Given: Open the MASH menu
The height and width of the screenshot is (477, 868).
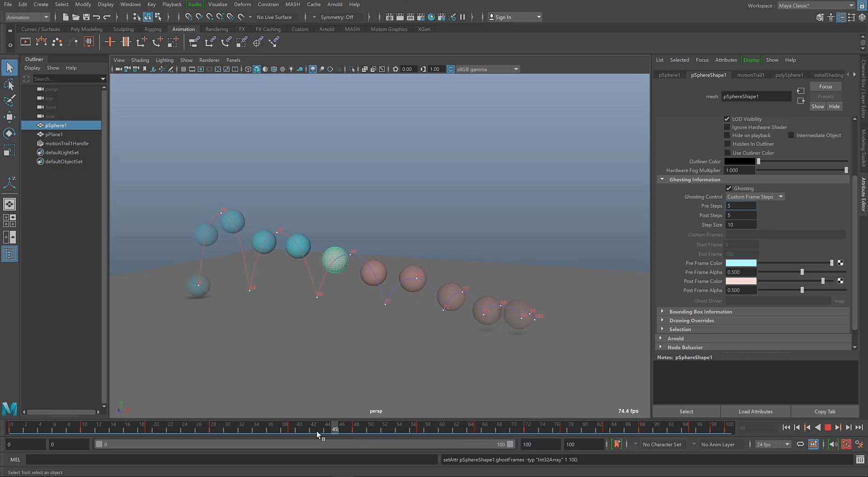Looking at the screenshot, I should 292,4.
